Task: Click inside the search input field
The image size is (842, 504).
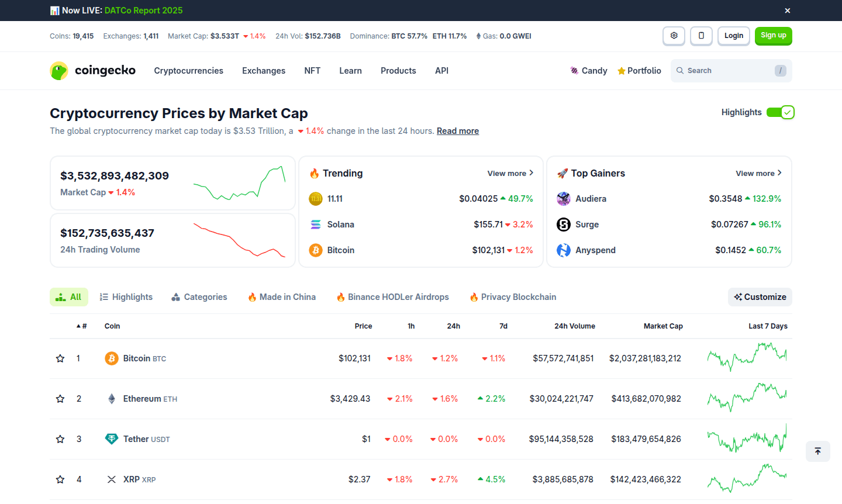Action: click(725, 70)
